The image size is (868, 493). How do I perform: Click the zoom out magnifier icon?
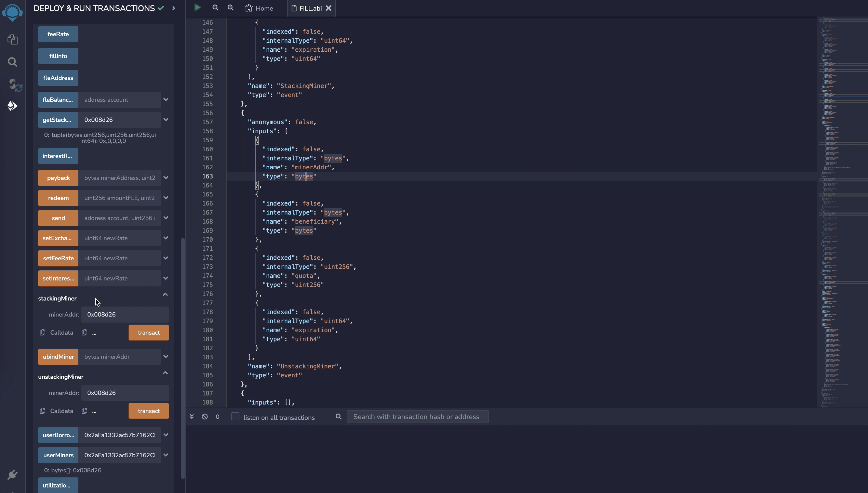tap(215, 7)
